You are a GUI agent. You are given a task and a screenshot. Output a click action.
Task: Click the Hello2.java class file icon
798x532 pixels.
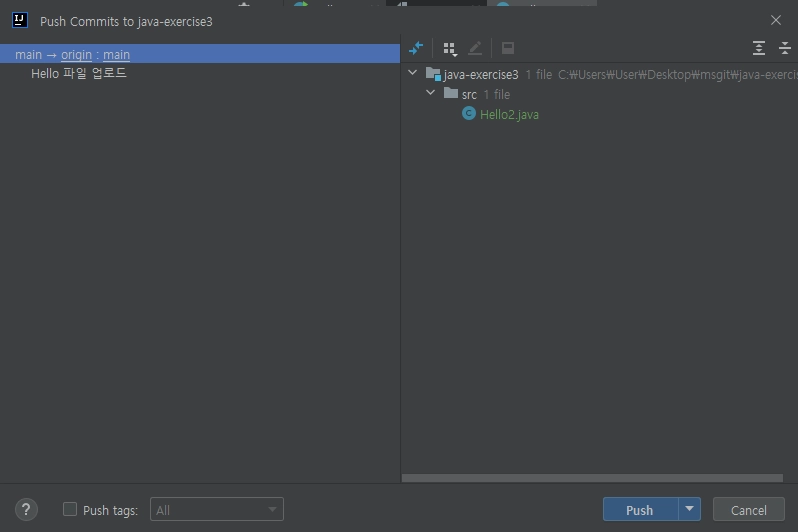469,114
